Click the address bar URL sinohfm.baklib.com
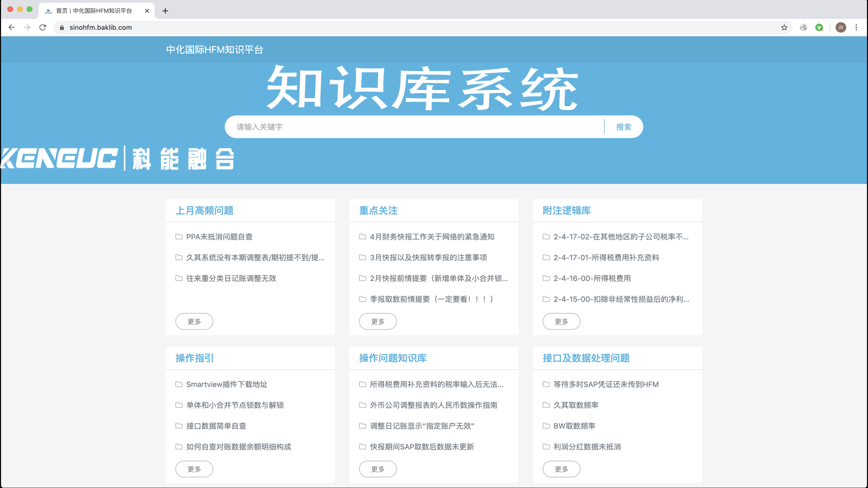Screen dimensions: 868x488 [100, 28]
